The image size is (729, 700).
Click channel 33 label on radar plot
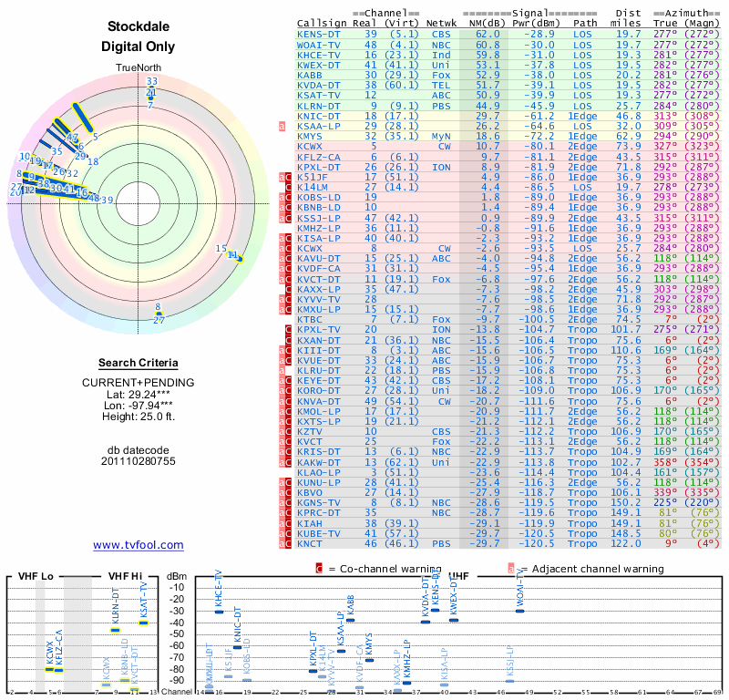[152, 81]
